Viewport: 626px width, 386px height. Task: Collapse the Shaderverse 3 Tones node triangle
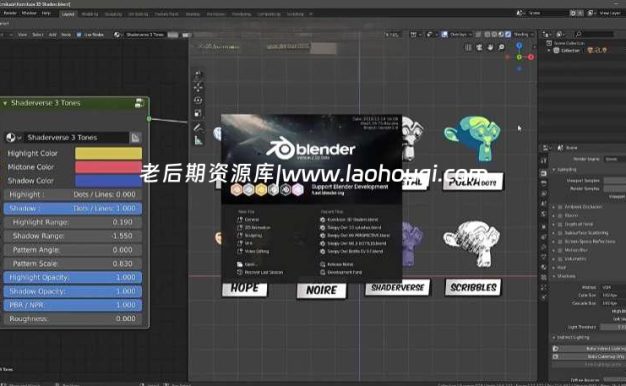point(5,103)
